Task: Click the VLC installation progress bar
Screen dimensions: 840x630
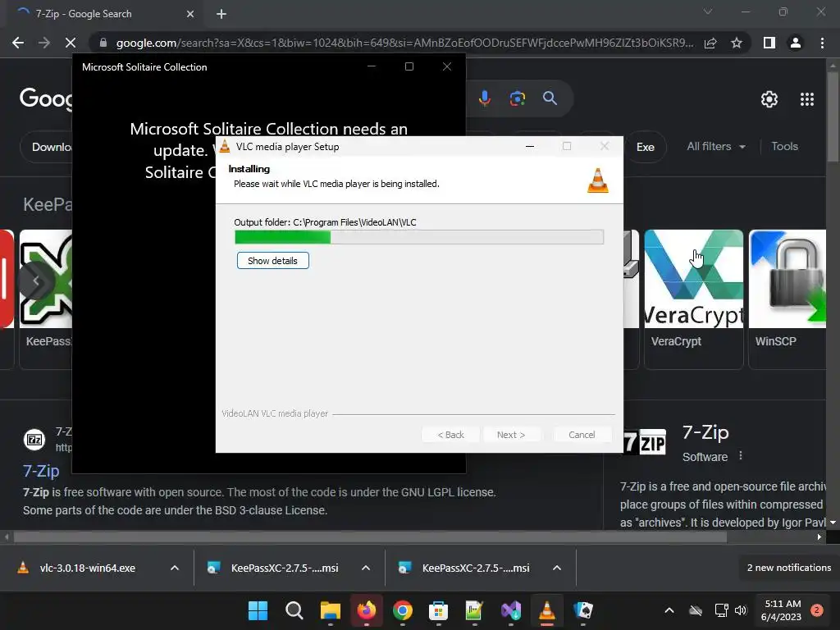Action: tap(419, 237)
